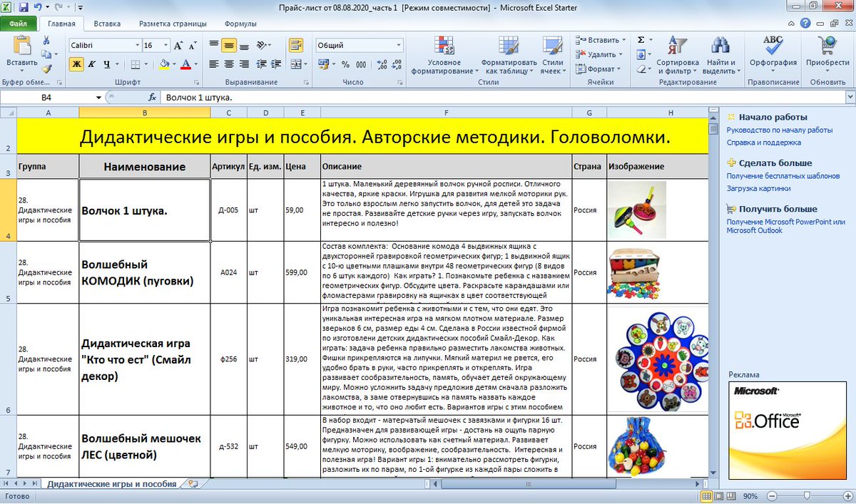
Task: Toggle bold formatting (Ж)
Action: coord(77,64)
